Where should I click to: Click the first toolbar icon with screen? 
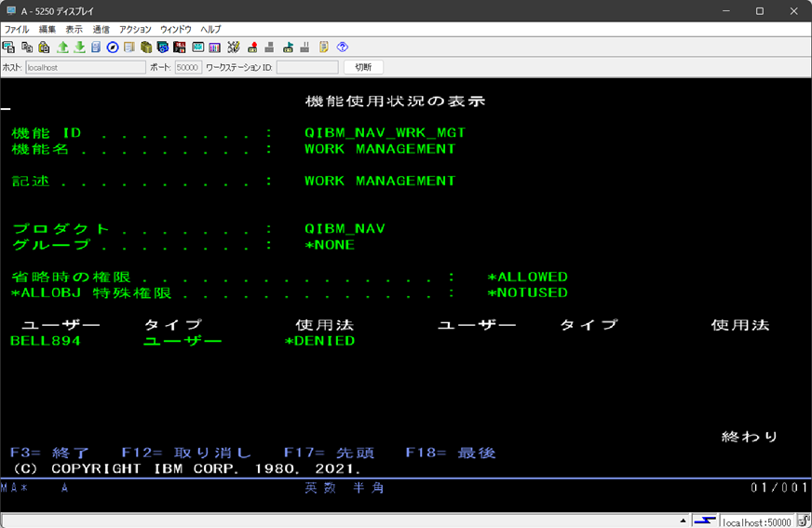tap(8, 47)
